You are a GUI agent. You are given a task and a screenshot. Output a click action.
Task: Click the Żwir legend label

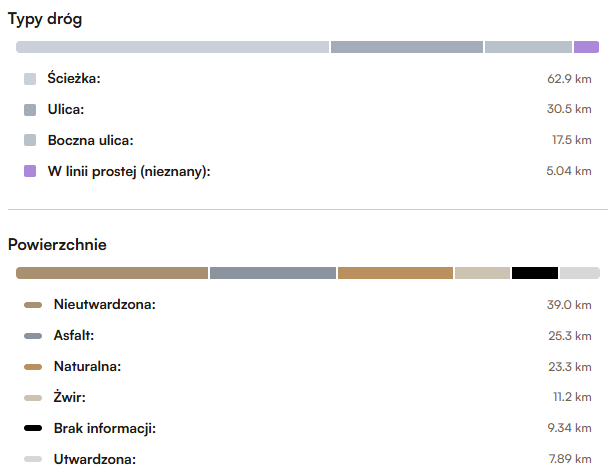coord(69,397)
